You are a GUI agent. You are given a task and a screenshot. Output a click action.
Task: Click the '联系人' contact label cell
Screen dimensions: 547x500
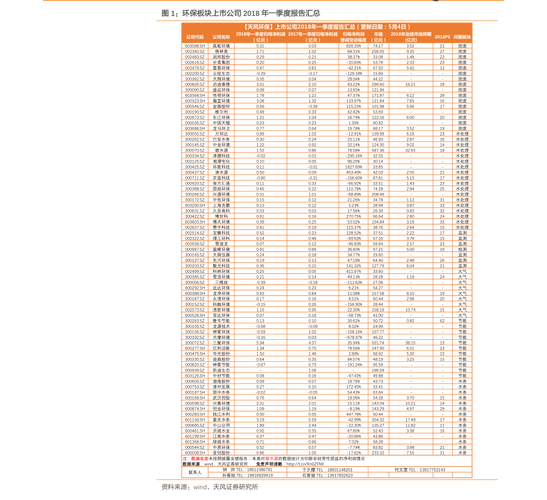point(195,472)
